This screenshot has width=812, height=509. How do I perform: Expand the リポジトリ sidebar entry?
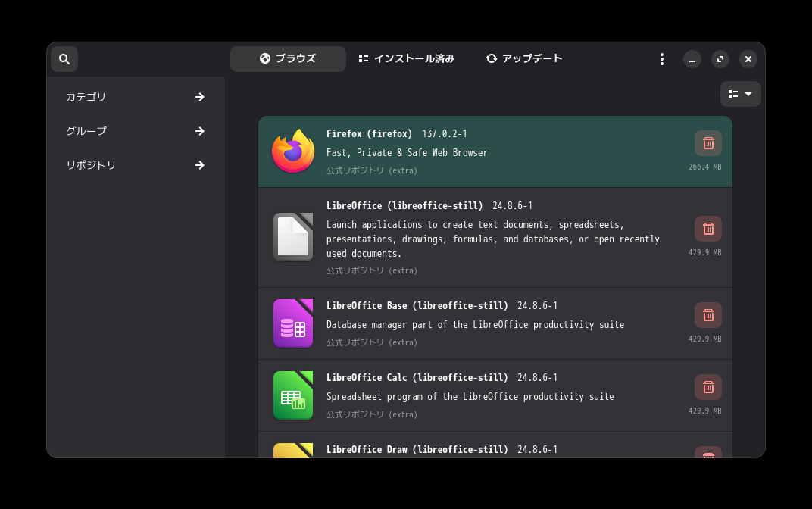tap(136, 165)
